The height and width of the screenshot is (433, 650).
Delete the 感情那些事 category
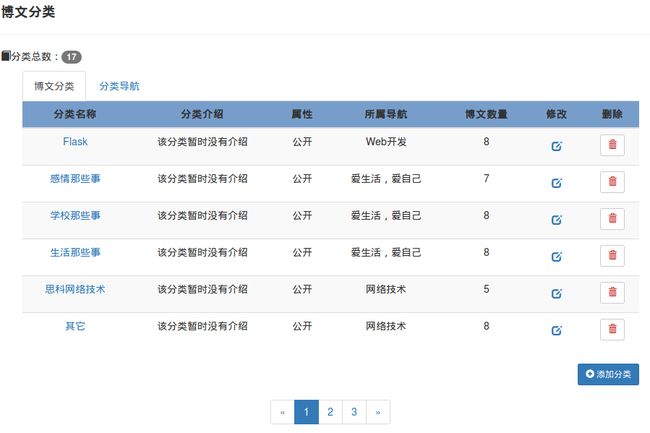point(612,182)
